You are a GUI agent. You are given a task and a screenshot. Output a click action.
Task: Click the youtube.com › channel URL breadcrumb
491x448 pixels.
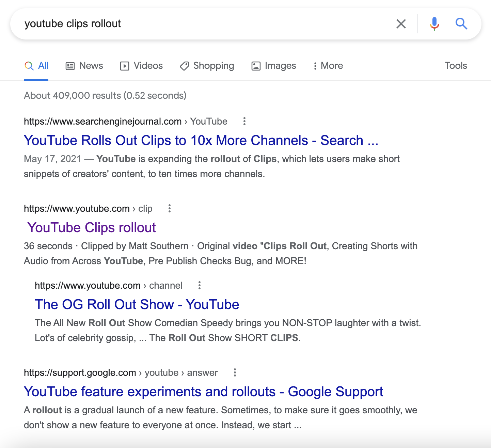point(109,285)
